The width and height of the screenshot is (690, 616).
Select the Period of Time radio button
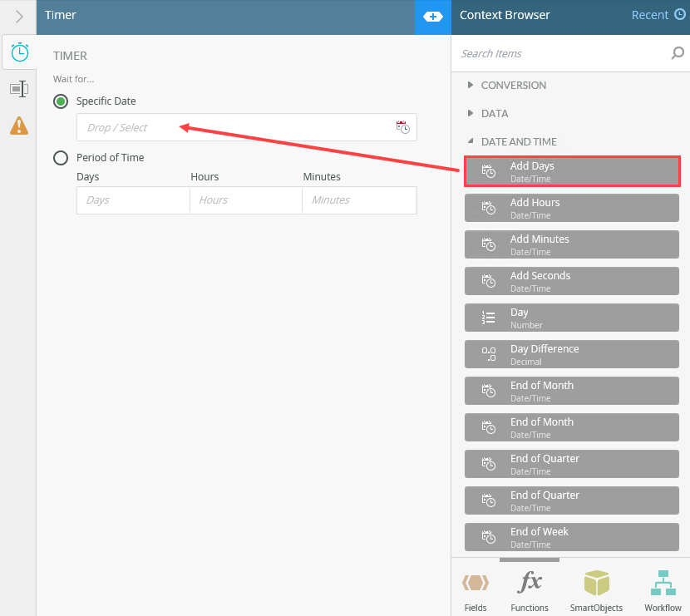61,157
